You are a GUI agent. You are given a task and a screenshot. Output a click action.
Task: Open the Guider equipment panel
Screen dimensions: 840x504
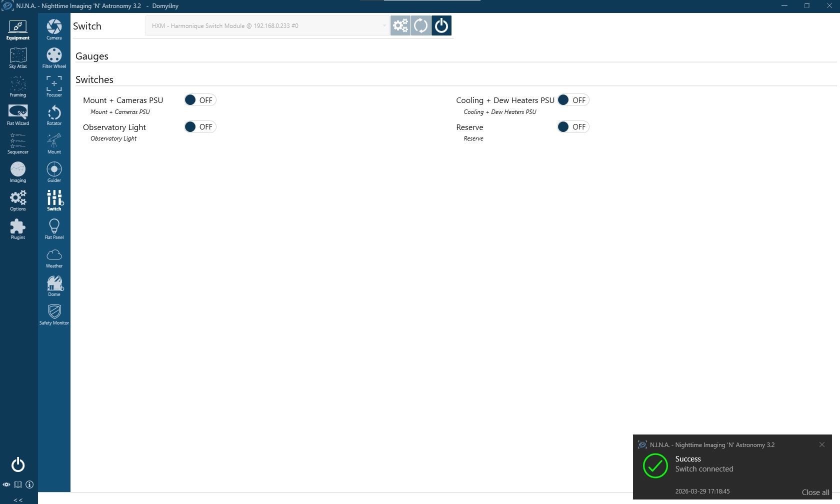pyautogui.click(x=54, y=171)
